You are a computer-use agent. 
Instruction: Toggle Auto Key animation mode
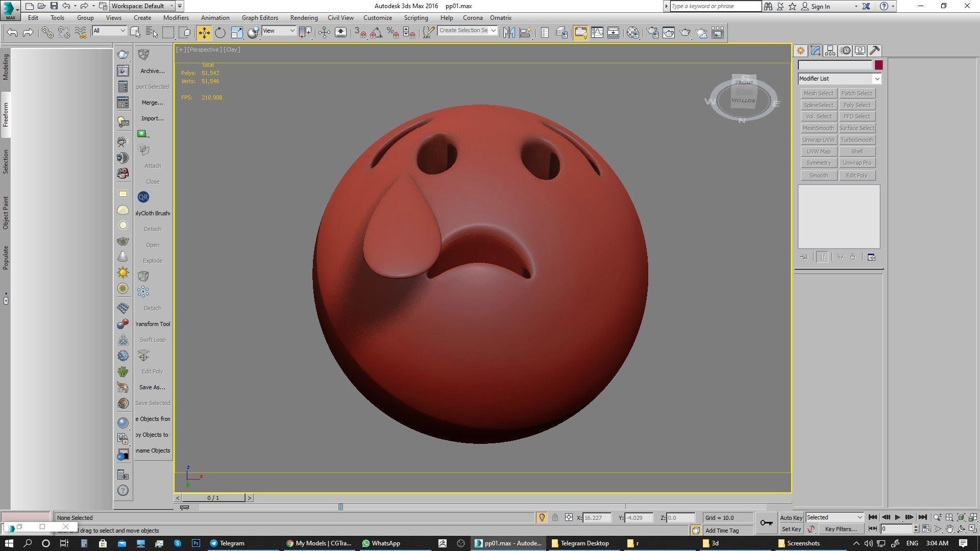tap(791, 518)
